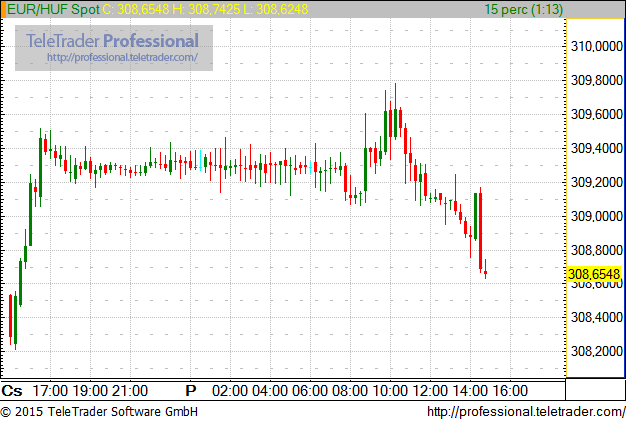Image resolution: width=626 pixels, height=421 pixels.
Task: Click the 10:00 time axis label
Action: coord(390,391)
